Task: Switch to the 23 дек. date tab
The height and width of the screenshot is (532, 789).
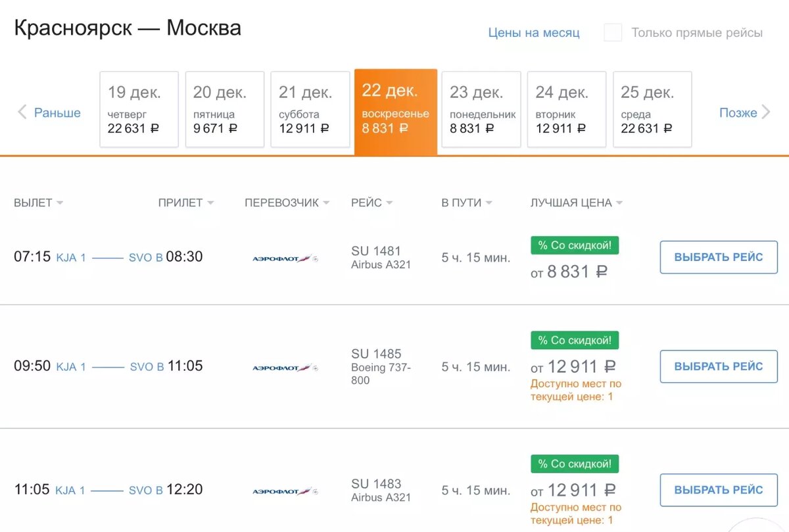Action: (x=481, y=109)
